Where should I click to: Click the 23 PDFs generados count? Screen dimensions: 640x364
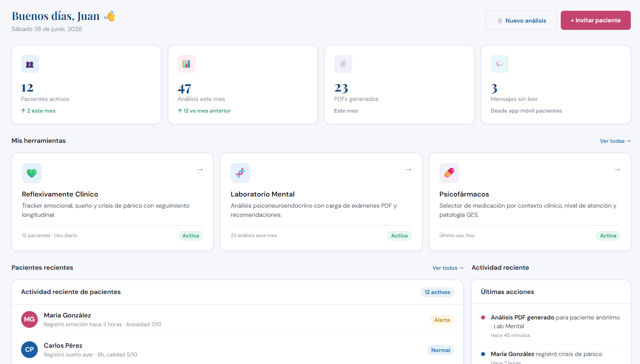click(x=341, y=88)
